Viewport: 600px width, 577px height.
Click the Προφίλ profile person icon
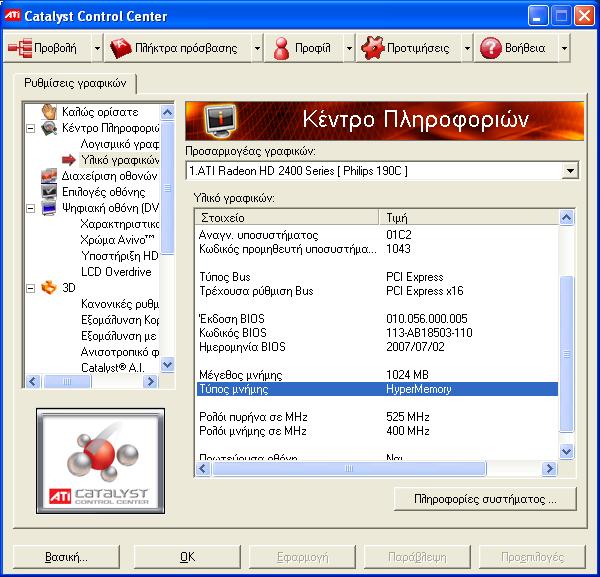282,48
